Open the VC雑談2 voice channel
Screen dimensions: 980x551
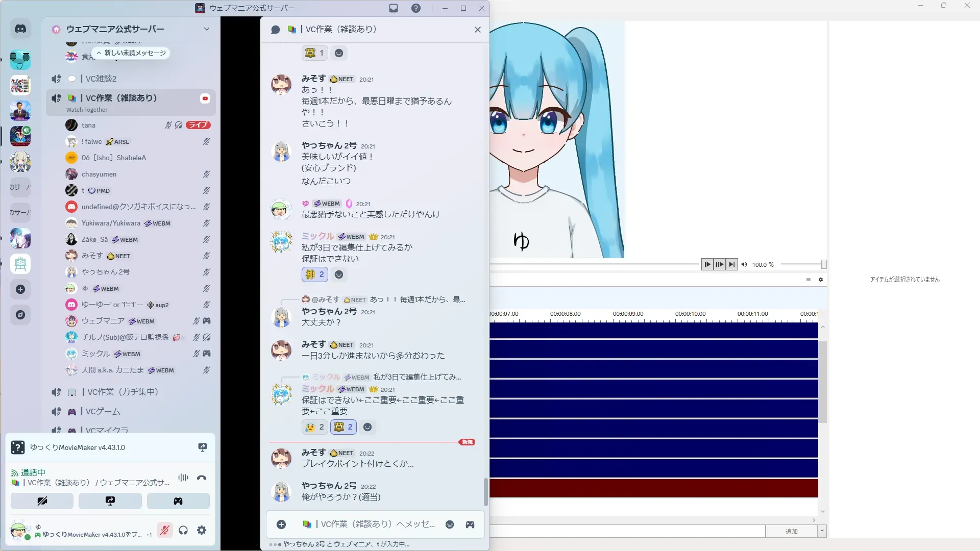coord(101,79)
